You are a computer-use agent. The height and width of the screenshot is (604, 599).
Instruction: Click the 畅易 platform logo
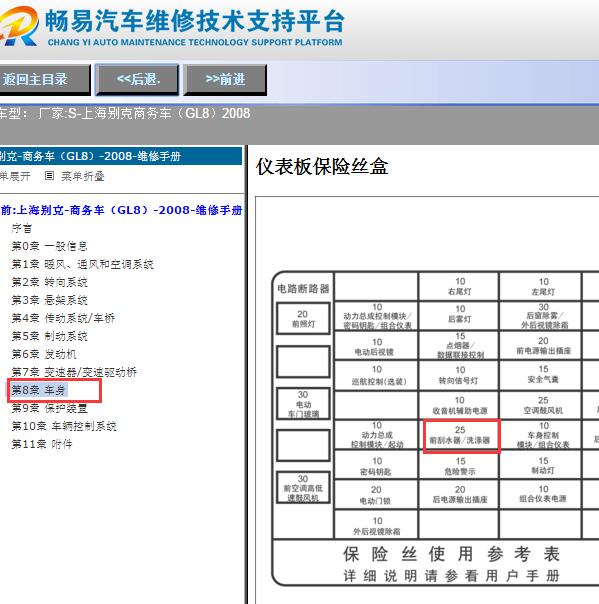(19, 27)
